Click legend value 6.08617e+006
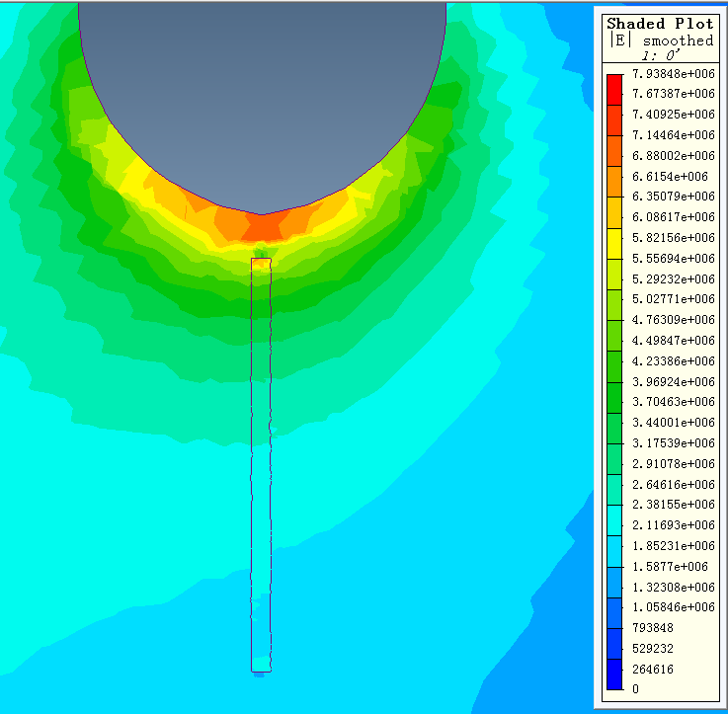 (674, 217)
